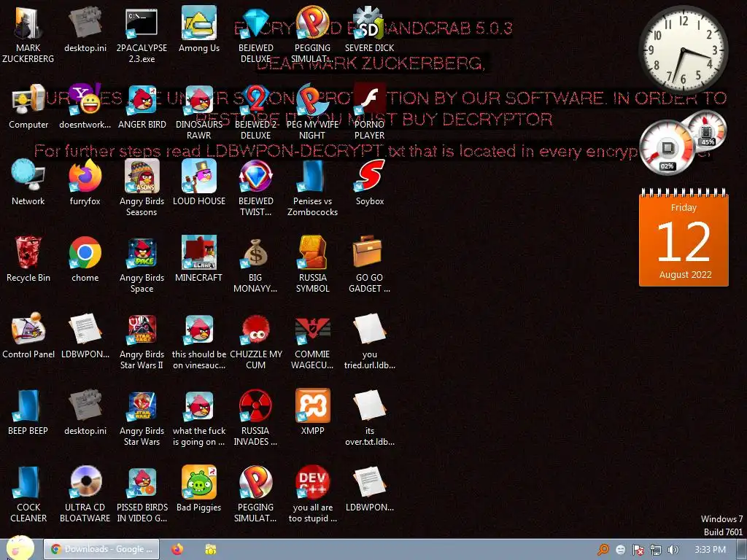Click the 3:33 PM taskbar clock

(710, 550)
